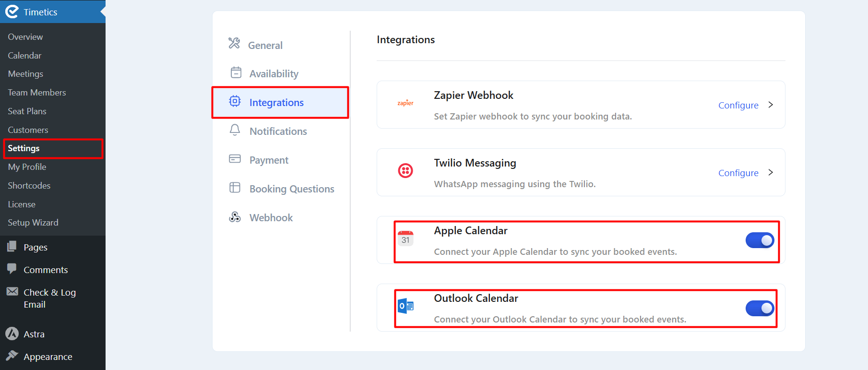Expand the Twilio Messaging configure section
The width and height of the screenshot is (868, 370).
pos(771,172)
